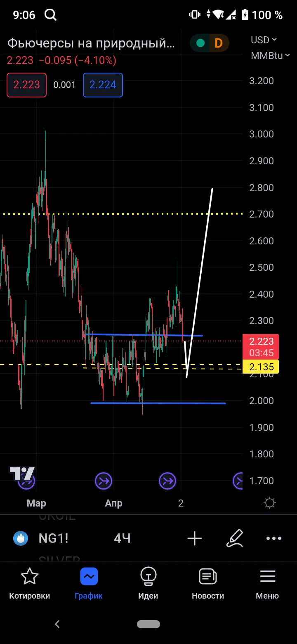297x644 pixels.
Task: Add indicator with the plus icon
Action: click(195, 538)
